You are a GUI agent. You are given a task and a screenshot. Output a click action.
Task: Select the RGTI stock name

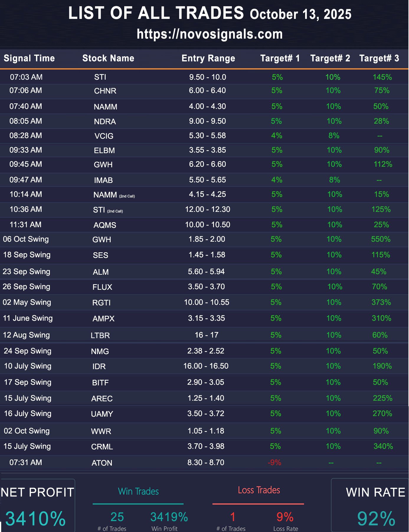(x=102, y=303)
